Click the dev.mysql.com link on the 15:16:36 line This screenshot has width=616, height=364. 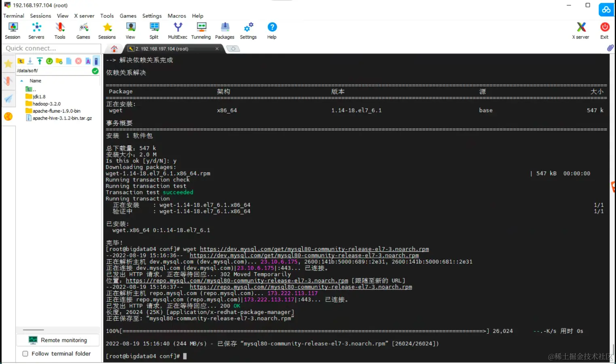pos(304,256)
